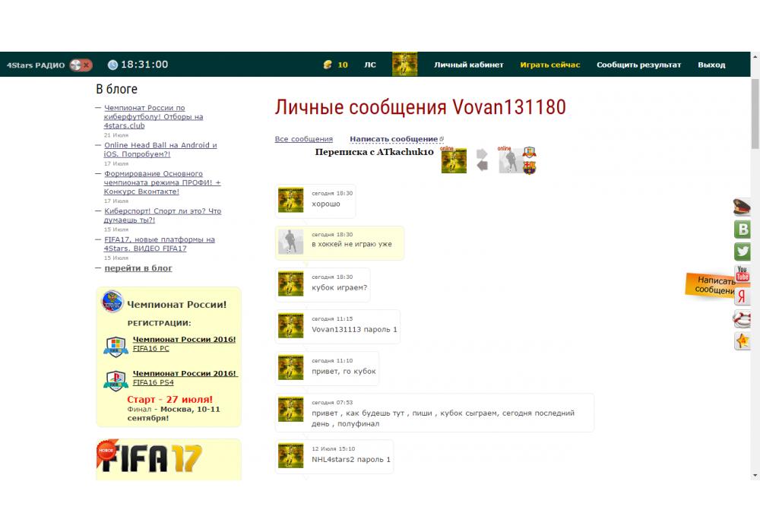Click ATkachuk10's gray online avatar
This screenshot has width=760, height=532.
click(511, 160)
